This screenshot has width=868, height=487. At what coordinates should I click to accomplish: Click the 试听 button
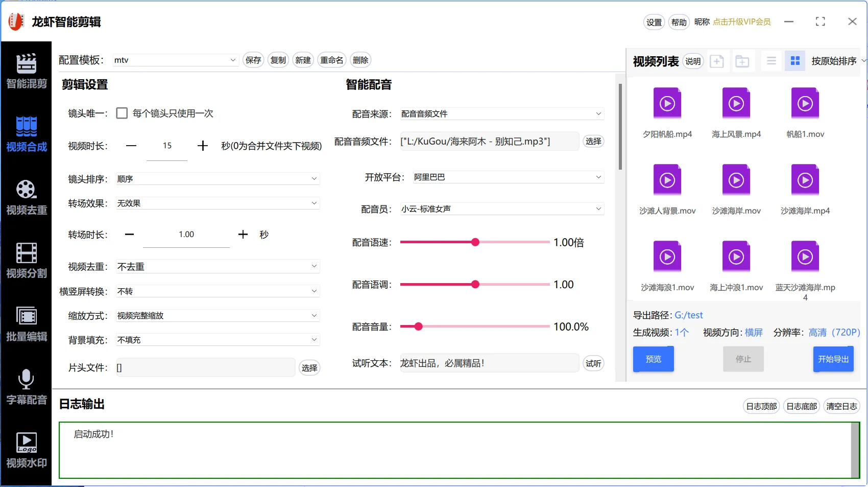point(593,363)
